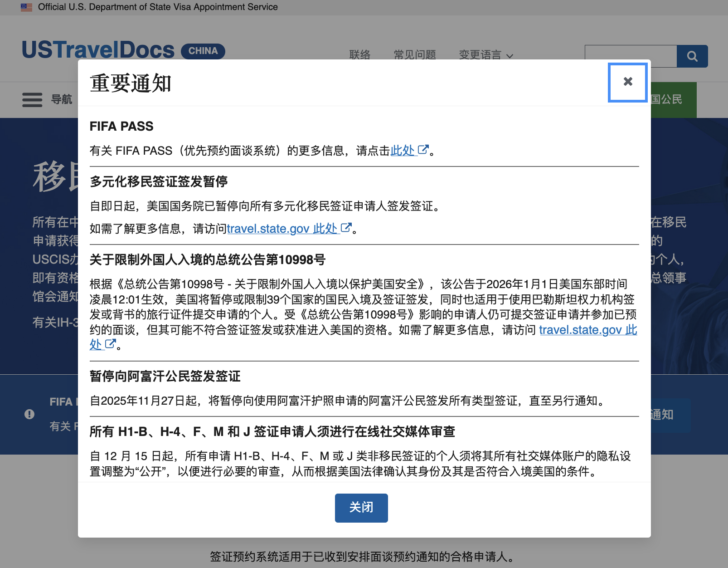
Task: Click the CHINA country badge
Action: [203, 51]
